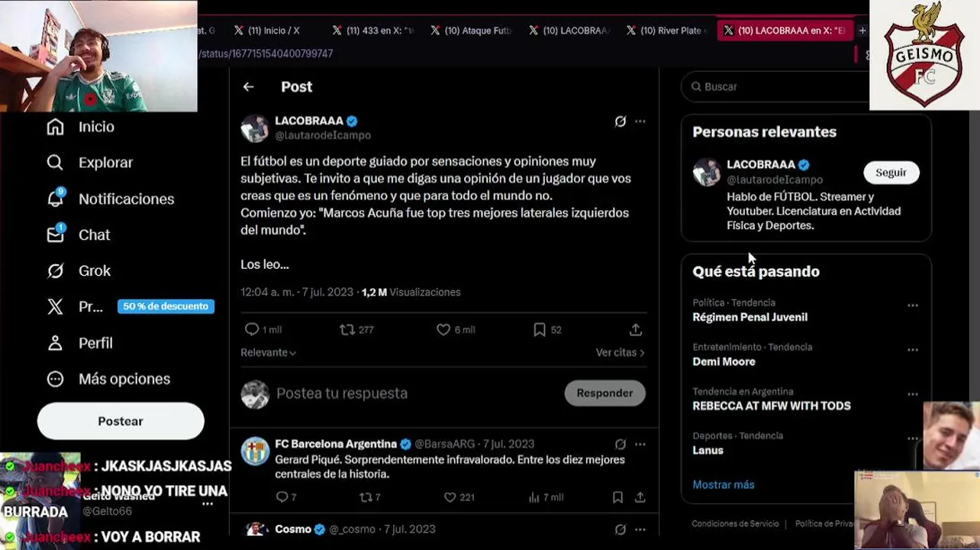Open REBECCA AT MFW WITH TODS trend
The height and width of the screenshot is (550, 980).
tap(771, 406)
